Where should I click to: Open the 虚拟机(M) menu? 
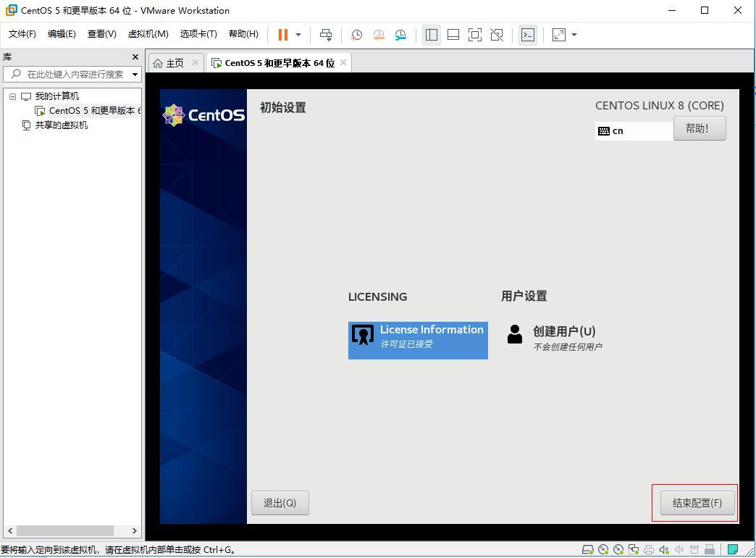[148, 33]
